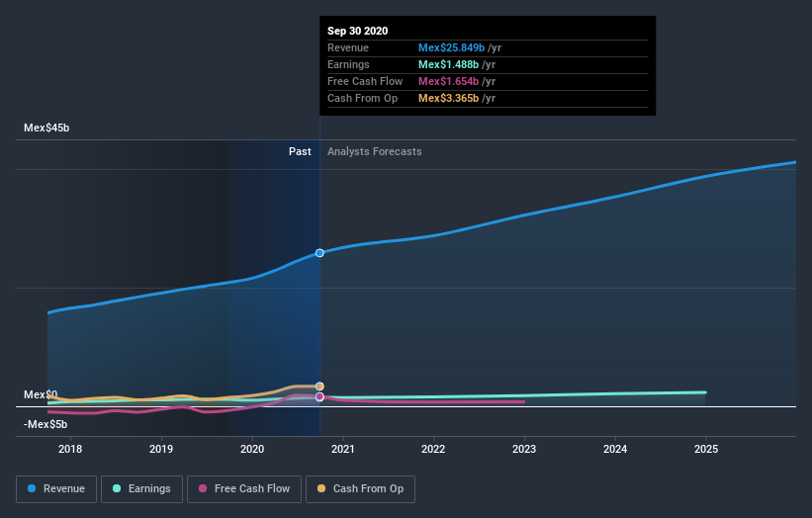Screen dimensions: 812x518
Task: Click the Earnings row label in tooltip
Action: [348, 64]
